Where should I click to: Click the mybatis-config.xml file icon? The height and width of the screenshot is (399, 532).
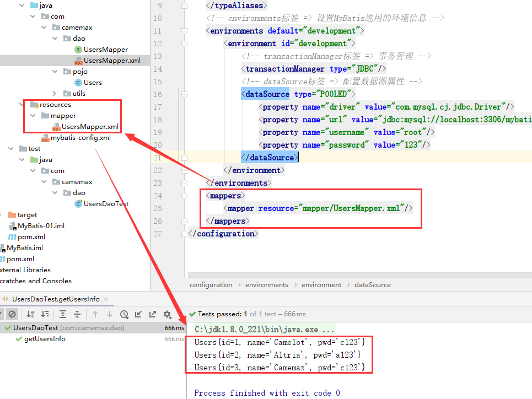45,138
